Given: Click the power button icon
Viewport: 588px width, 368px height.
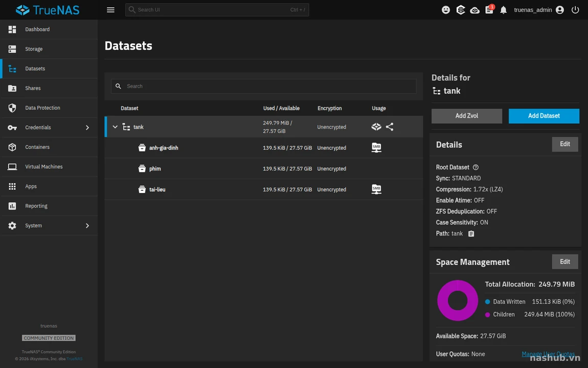Looking at the screenshot, I should click(x=575, y=10).
